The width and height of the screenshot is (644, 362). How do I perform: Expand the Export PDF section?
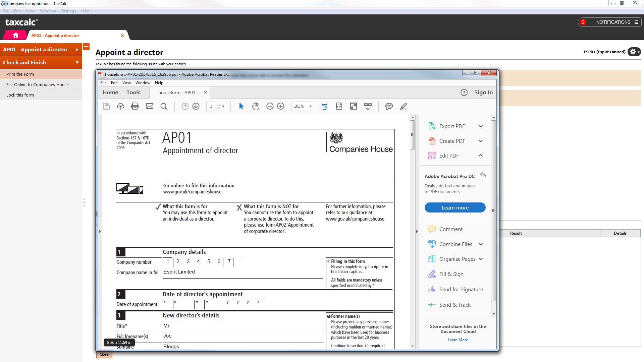coord(480,126)
